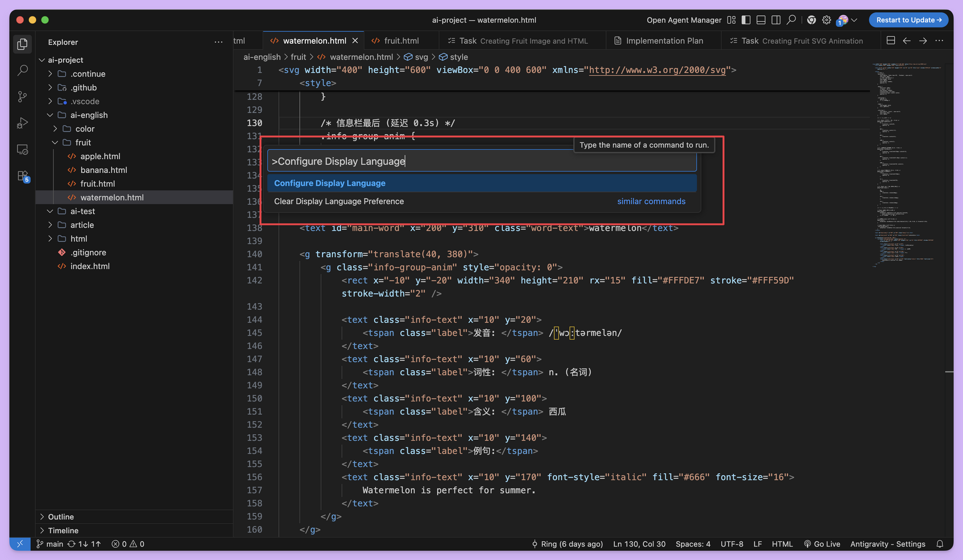Toggle the bottom panel visibility
The width and height of the screenshot is (963, 560).
click(x=761, y=20)
